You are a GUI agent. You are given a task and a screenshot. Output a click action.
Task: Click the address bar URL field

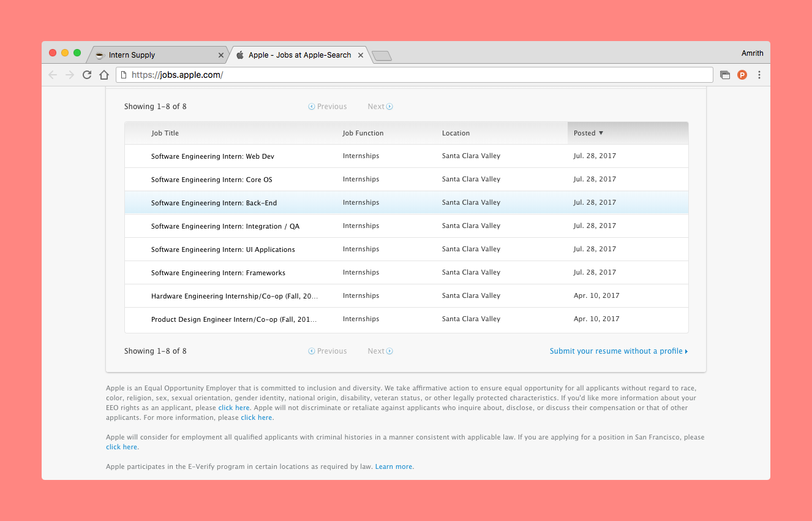click(x=414, y=75)
